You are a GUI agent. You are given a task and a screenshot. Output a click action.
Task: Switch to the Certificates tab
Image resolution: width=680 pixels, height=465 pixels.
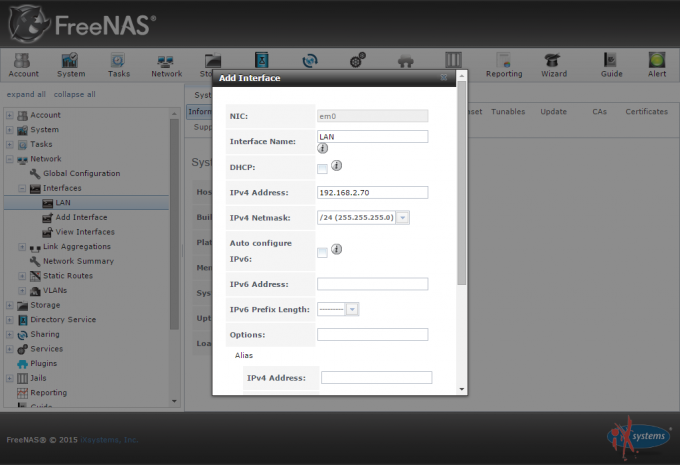[646, 112]
